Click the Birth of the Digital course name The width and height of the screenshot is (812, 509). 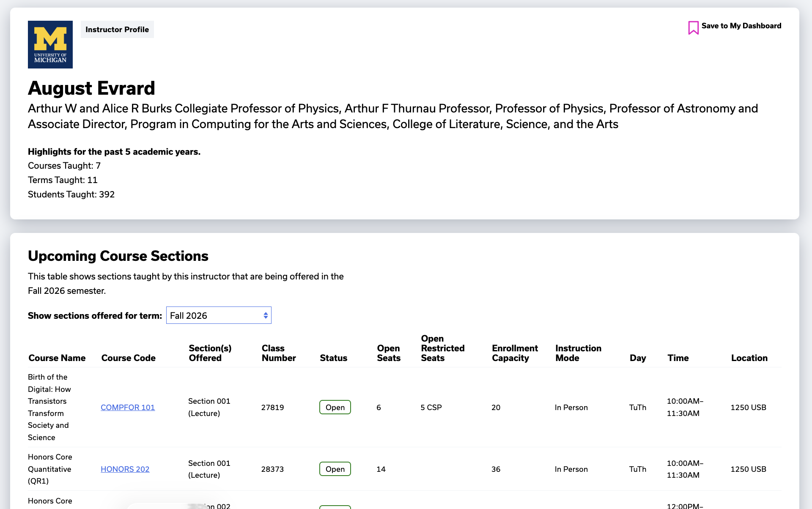[x=49, y=407]
